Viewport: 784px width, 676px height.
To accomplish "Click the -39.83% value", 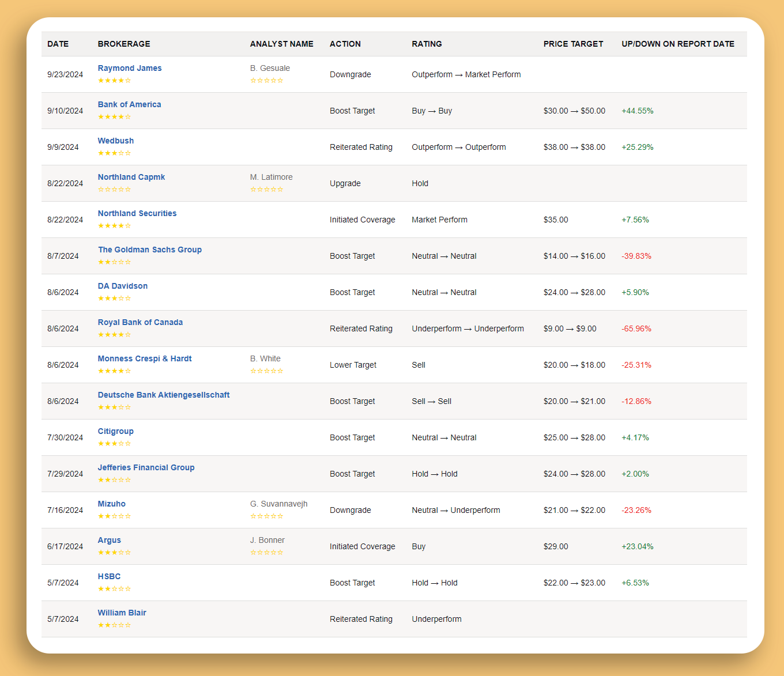I will pos(636,256).
